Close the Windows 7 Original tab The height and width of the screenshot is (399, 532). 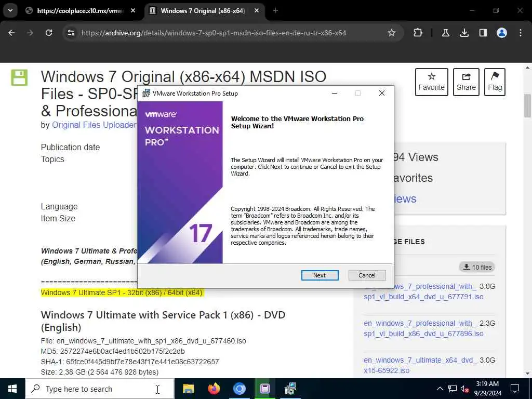click(x=257, y=10)
